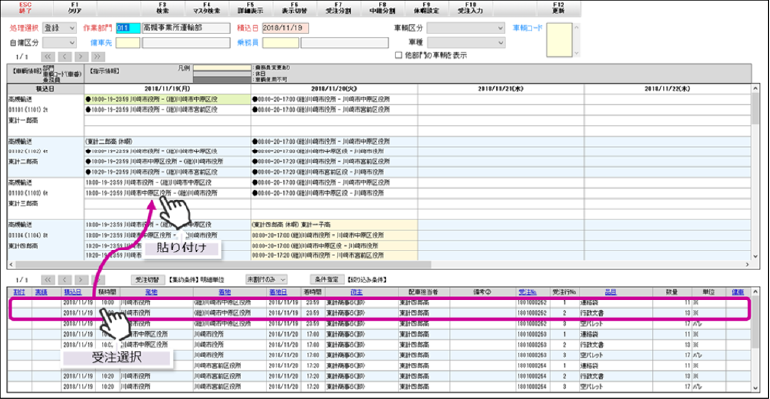The height and width of the screenshot is (399, 770).
Task: Go to last page in the vehicle grid pager
Action: pyautogui.click(x=98, y=57)
